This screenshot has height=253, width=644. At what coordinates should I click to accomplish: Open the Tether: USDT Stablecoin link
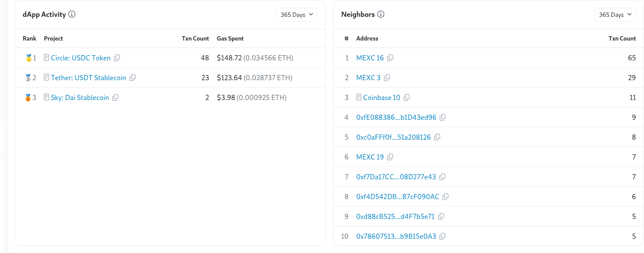88,78
